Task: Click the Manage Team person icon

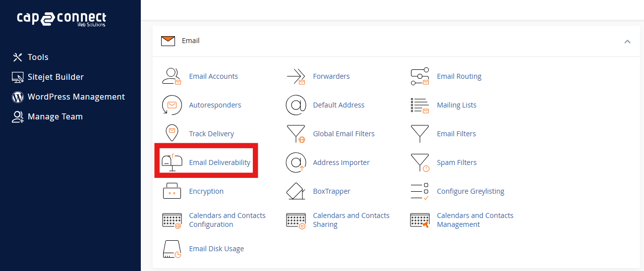Action: [x=18, y=117]
